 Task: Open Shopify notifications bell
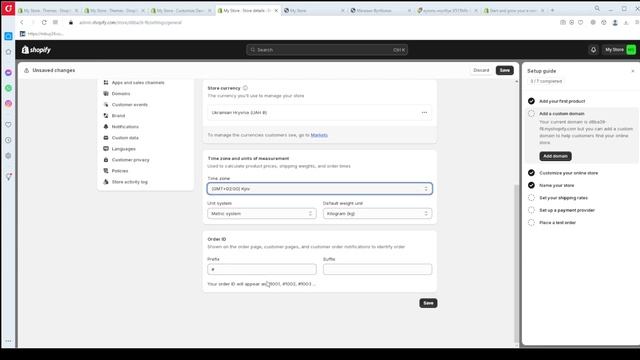[593, 50]
